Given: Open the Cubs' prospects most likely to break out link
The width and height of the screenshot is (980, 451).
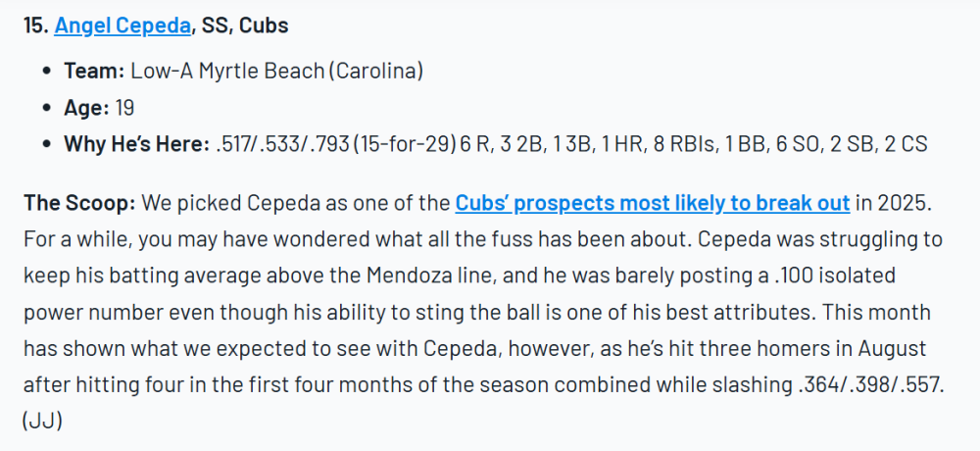Looking at the screenshot, I should point(652,204).
